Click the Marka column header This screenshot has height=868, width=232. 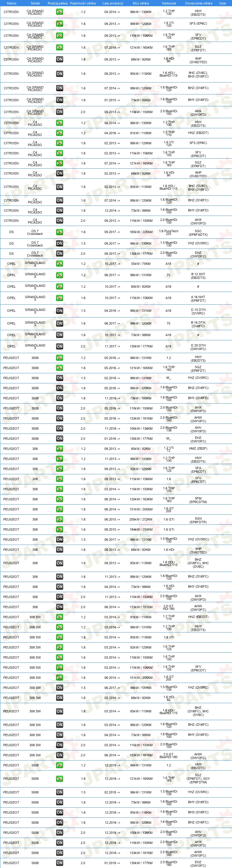point(12,3)
